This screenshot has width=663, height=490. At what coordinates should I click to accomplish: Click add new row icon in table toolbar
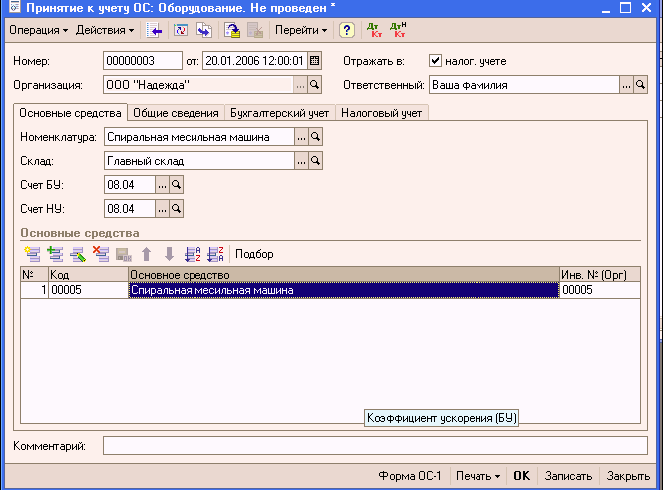coord(32,254)
